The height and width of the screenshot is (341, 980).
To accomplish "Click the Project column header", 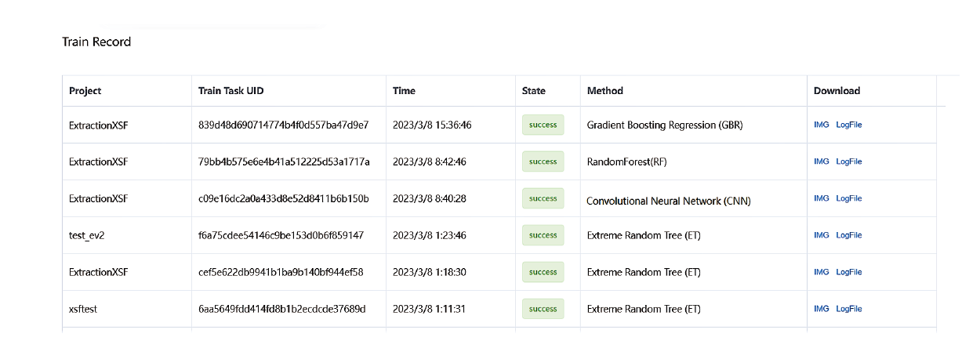I will [85, 91].
